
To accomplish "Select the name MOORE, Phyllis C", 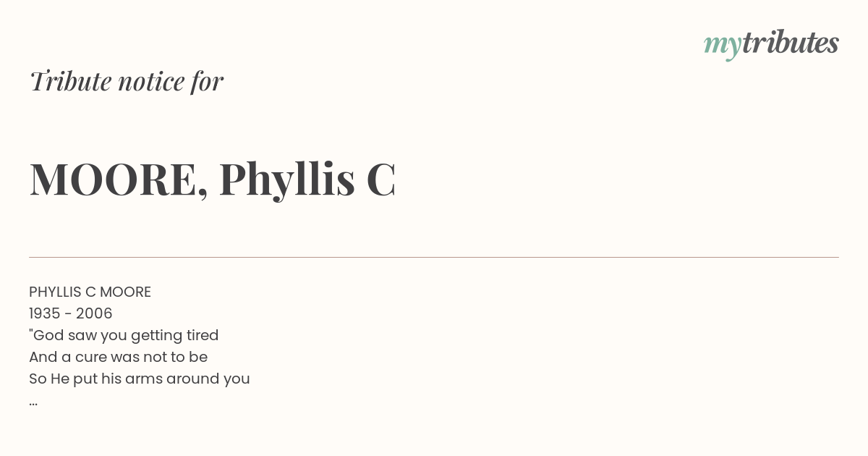I will (x=213, y=179).
